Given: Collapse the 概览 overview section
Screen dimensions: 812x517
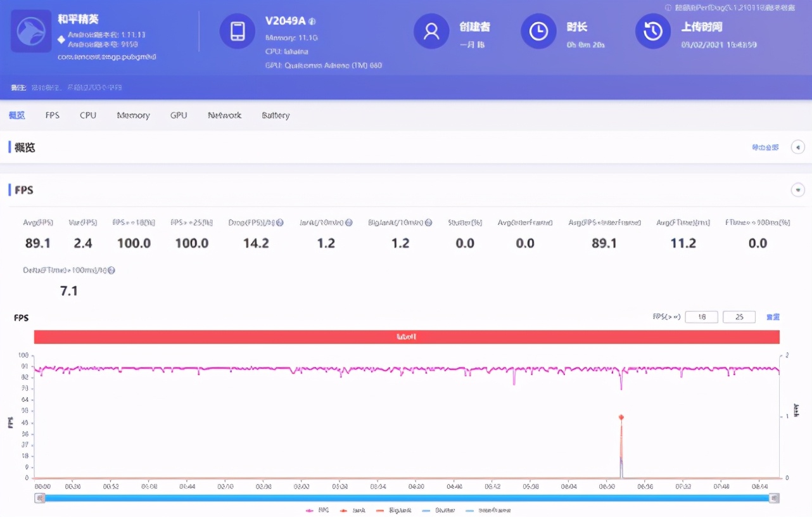Looking at the screenshot, I should click(797, 146).
